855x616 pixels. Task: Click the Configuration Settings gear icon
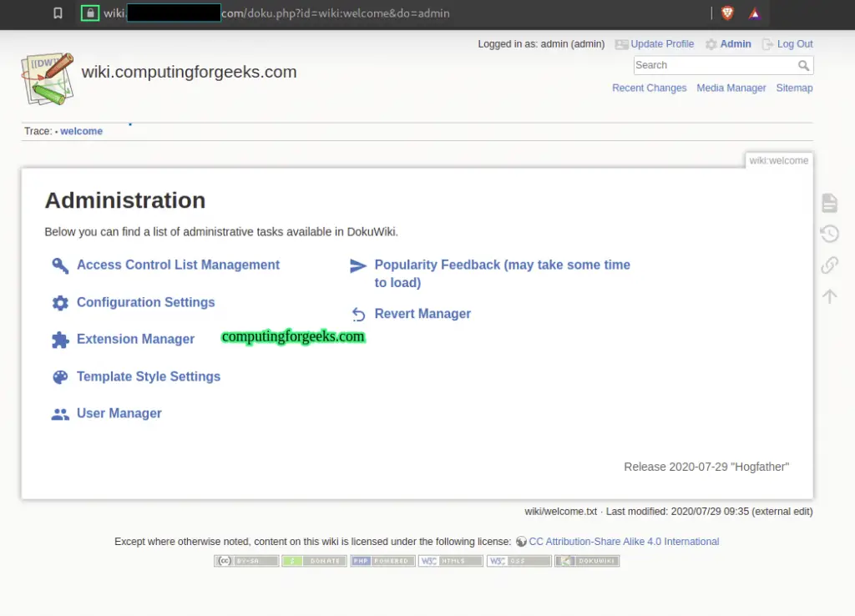coord(60,303)
